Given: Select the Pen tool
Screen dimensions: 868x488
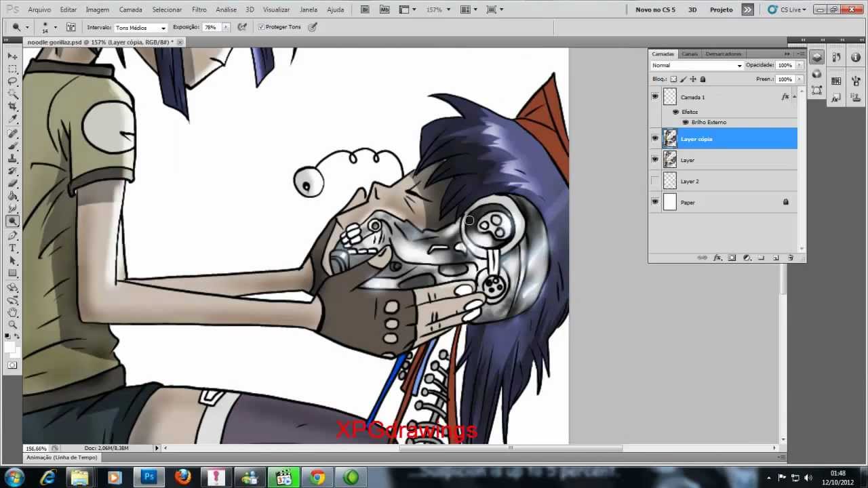Looking at the screenshot, I should (x=13, y=235).
